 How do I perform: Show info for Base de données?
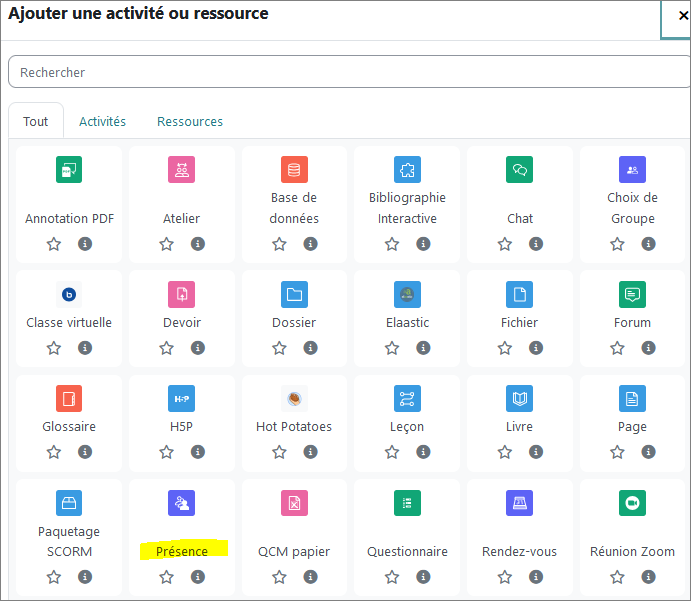tap(311, 244)
